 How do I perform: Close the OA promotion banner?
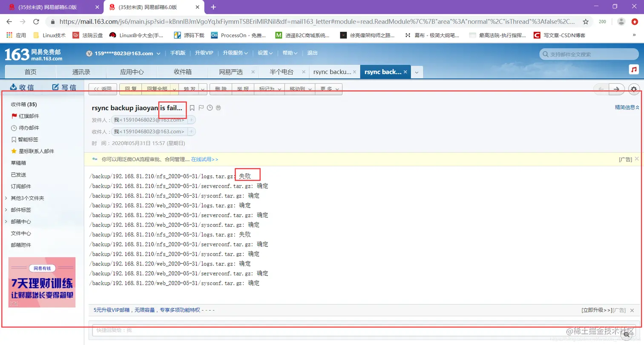point(637,159)
